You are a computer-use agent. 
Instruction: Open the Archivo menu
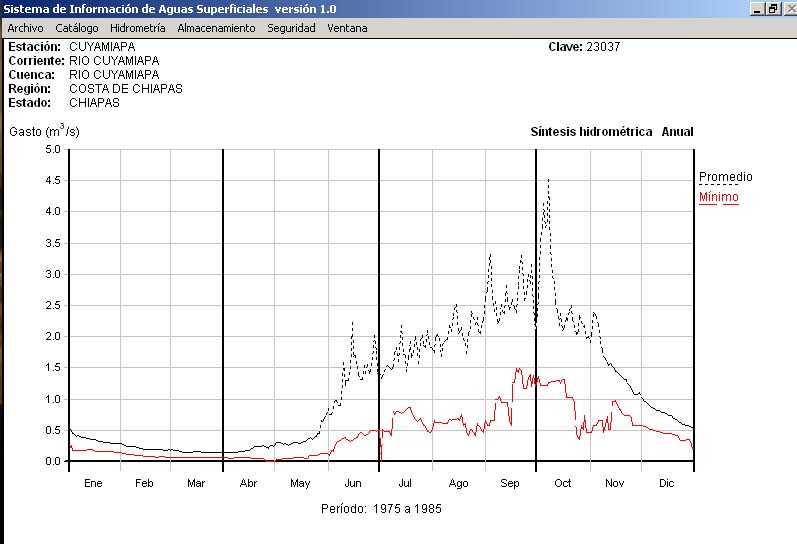pos(25,28)
